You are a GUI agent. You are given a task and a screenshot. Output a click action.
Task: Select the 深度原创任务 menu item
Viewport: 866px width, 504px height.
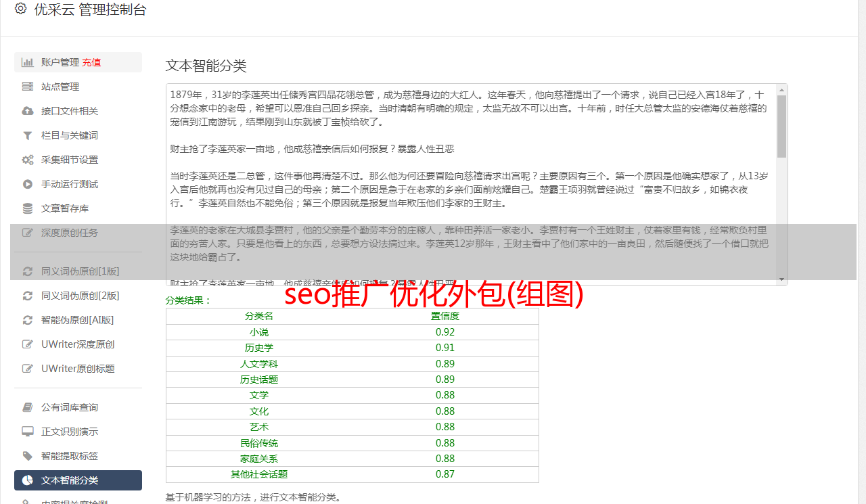[x=78, y=233]
